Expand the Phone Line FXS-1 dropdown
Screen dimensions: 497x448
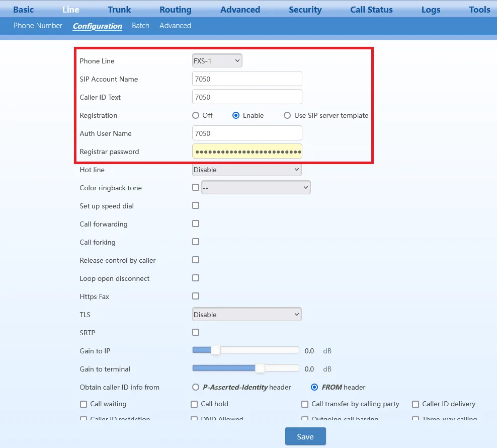coord(217,60)
